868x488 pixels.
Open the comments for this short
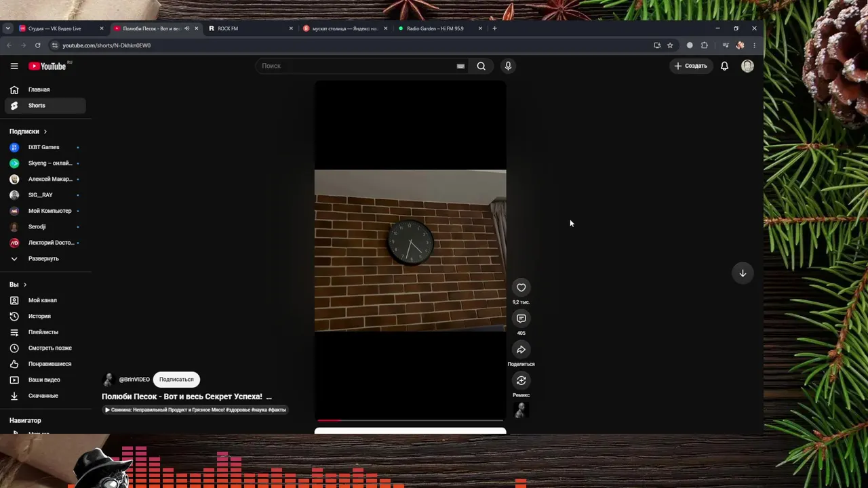(x=521, y=319)
